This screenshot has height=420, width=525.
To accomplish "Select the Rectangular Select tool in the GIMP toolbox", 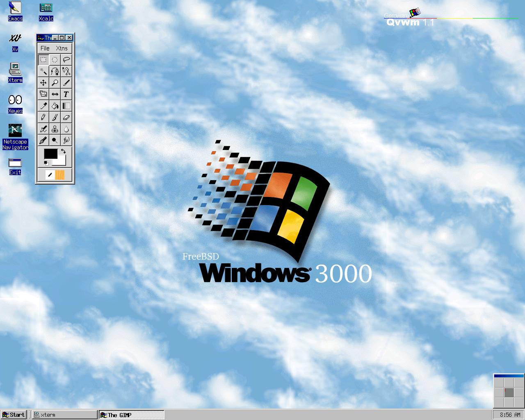I will (x=43, y=59).
